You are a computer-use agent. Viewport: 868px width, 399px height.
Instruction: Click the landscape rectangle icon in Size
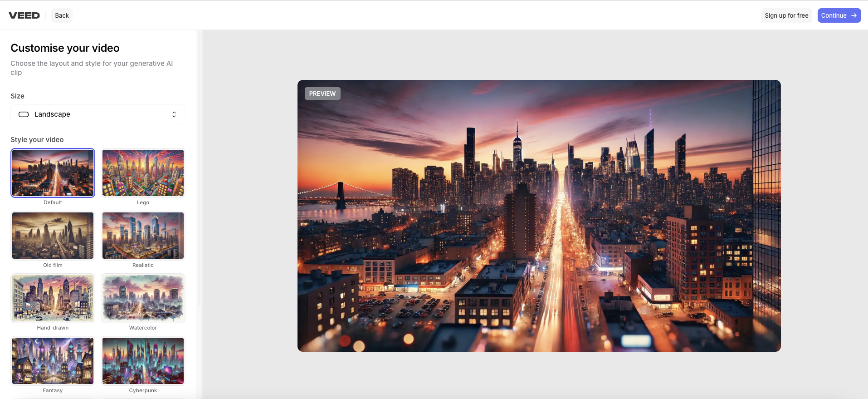[24, 114]
